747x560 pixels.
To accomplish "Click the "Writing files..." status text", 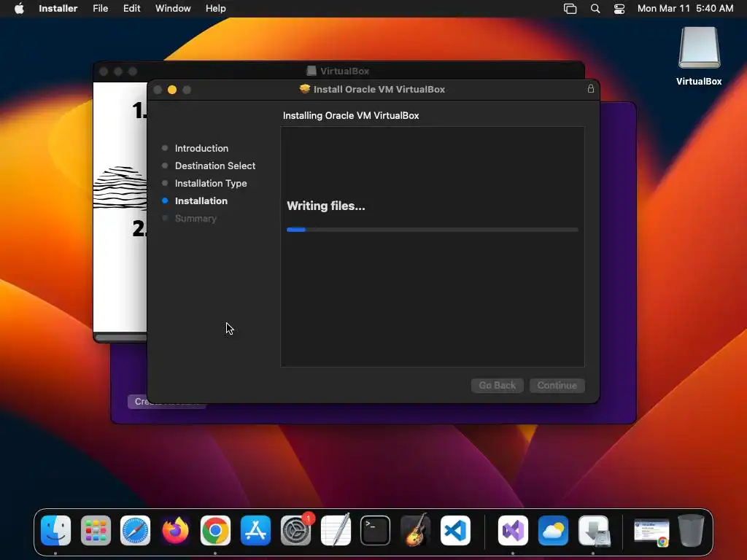I will 326,206.
